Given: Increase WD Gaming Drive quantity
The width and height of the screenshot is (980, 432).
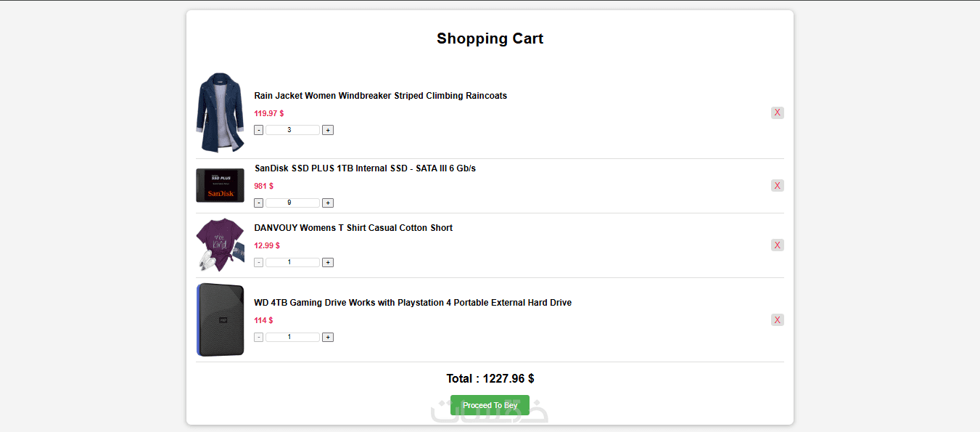Looking at the screenshot, I should click(x=328, y=337).
